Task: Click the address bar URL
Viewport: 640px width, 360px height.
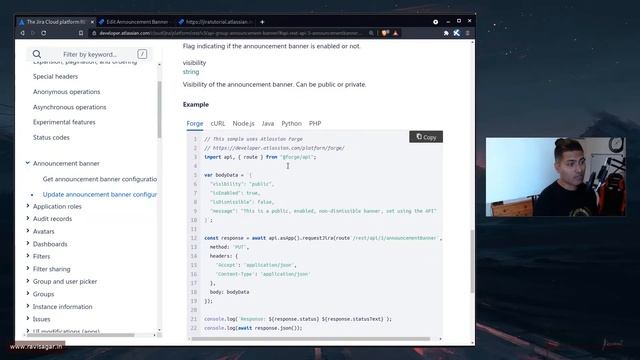Action: click(x=230, y=33)
